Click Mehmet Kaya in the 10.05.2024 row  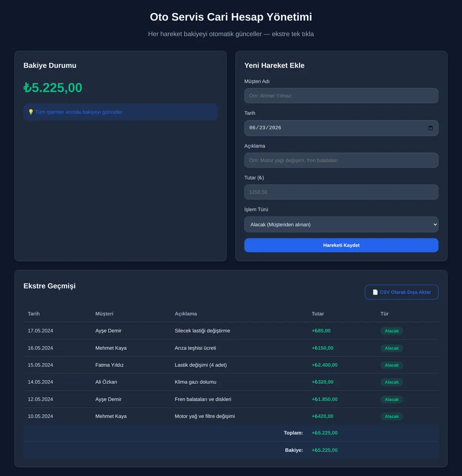click(x=111, y=416)
